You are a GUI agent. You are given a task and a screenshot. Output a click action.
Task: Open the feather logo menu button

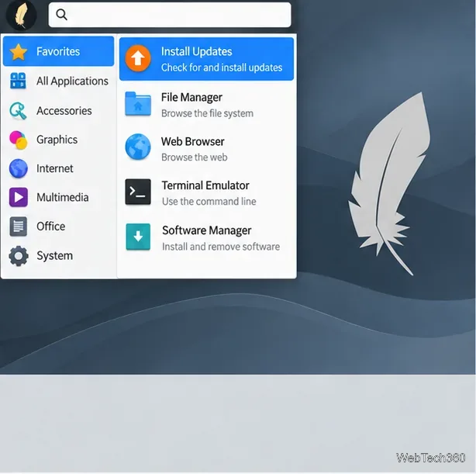point(21,15)
